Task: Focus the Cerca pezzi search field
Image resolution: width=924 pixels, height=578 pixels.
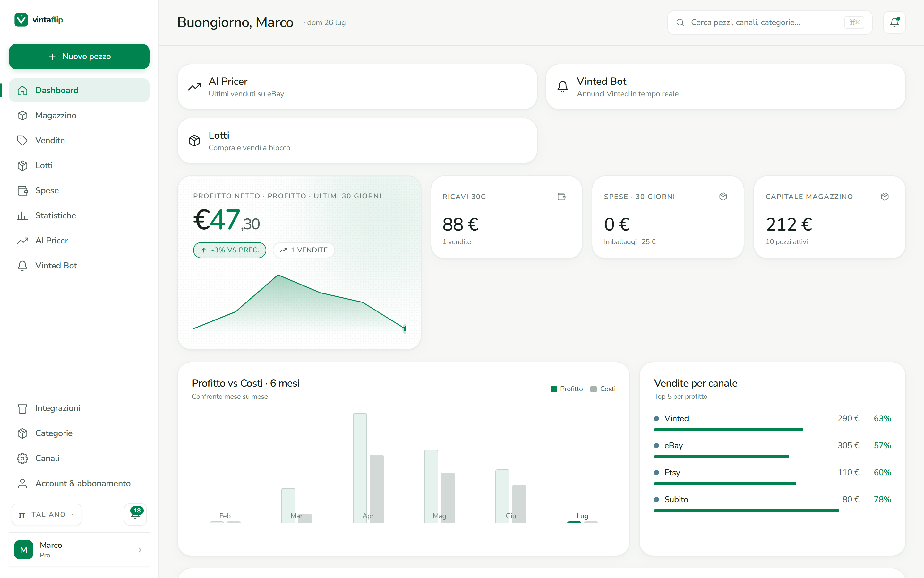Action: pos(770,22)
